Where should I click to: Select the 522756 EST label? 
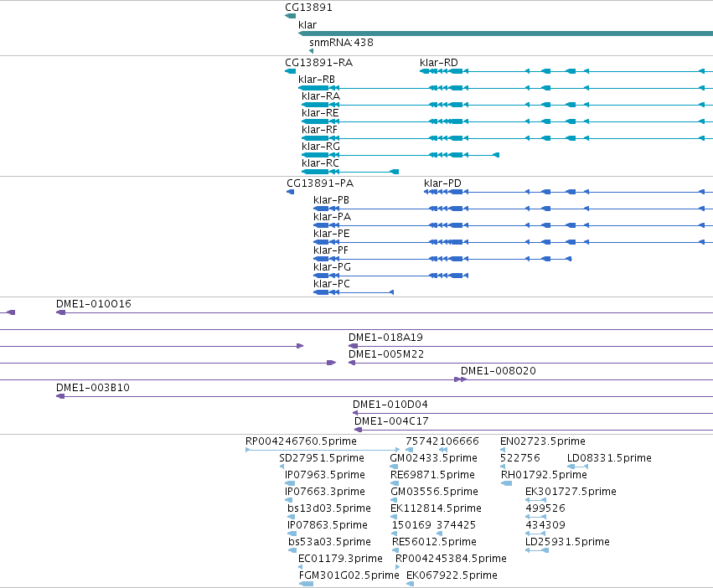(520, 458)
